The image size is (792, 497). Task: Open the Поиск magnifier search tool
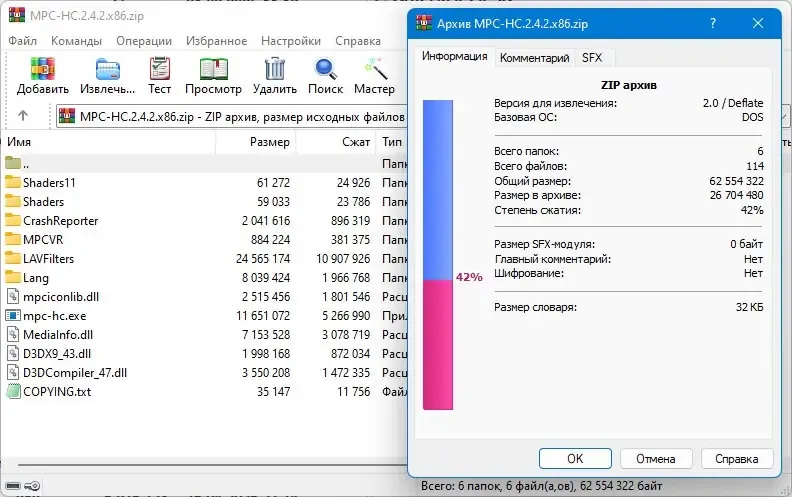coord(325,69)
